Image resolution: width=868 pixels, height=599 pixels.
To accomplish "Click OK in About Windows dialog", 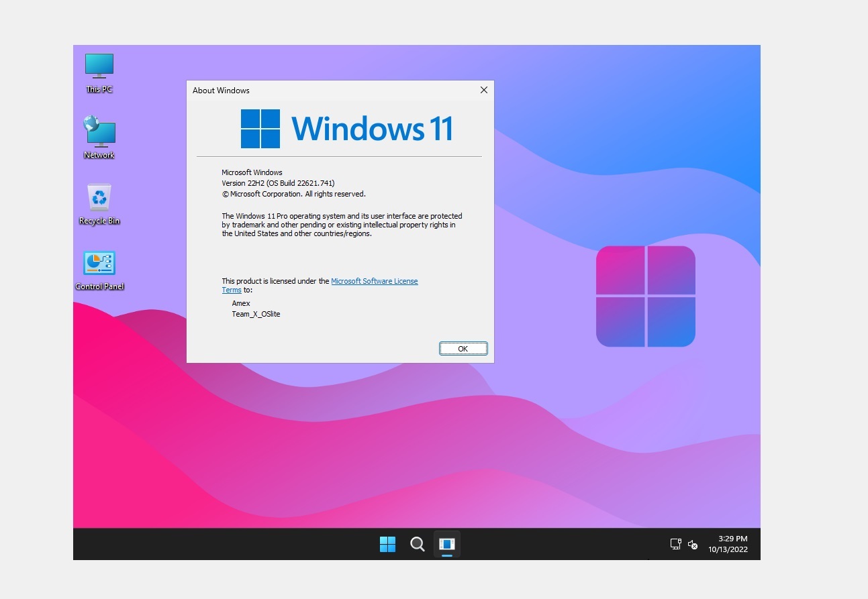I will point(463,349).
